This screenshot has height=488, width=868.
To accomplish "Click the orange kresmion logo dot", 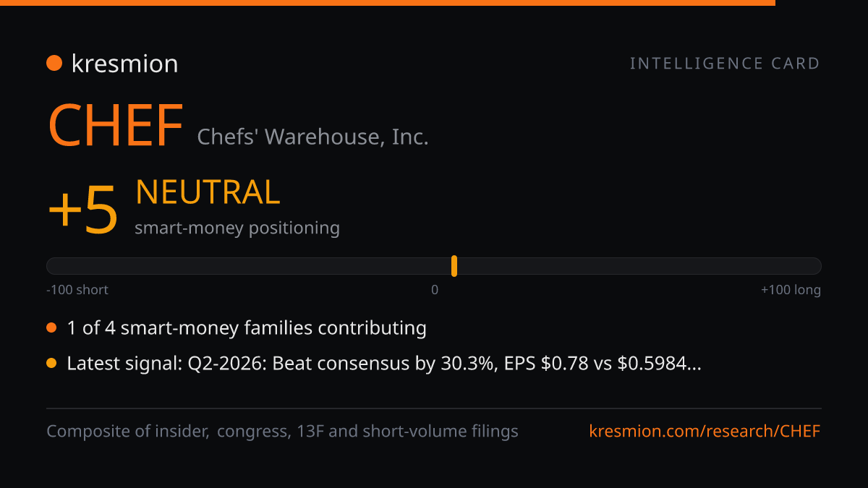I will [x=54, y=64].
